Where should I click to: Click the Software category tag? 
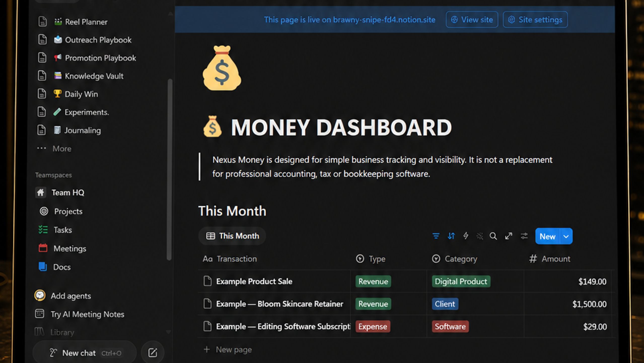450,326
